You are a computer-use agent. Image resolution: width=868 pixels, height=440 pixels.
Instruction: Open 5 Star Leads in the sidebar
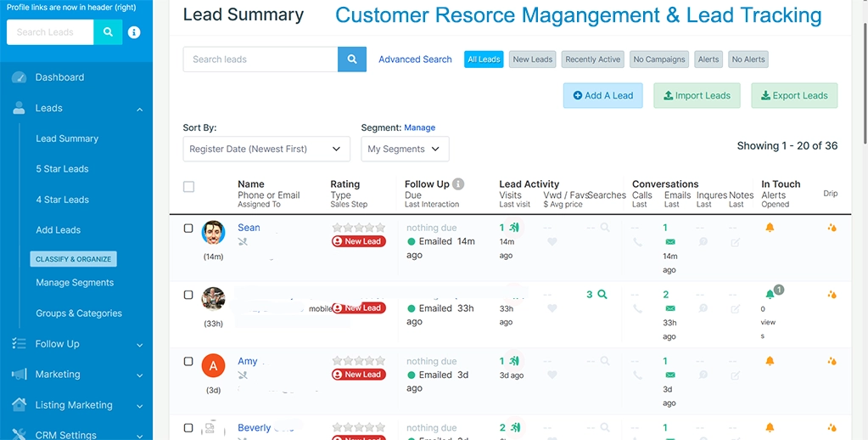pyautogui.click(x=62, y=169)
